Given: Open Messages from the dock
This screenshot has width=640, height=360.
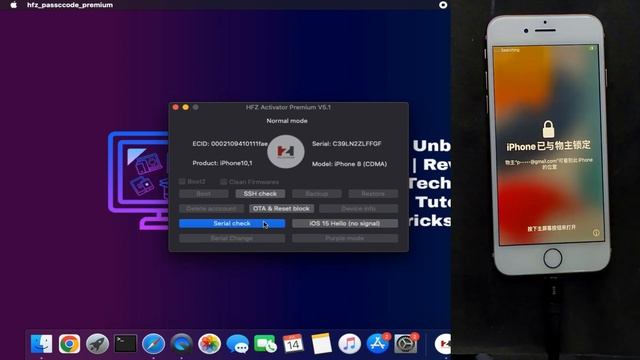Looking at the screenshot, I should tap(238, 344).
